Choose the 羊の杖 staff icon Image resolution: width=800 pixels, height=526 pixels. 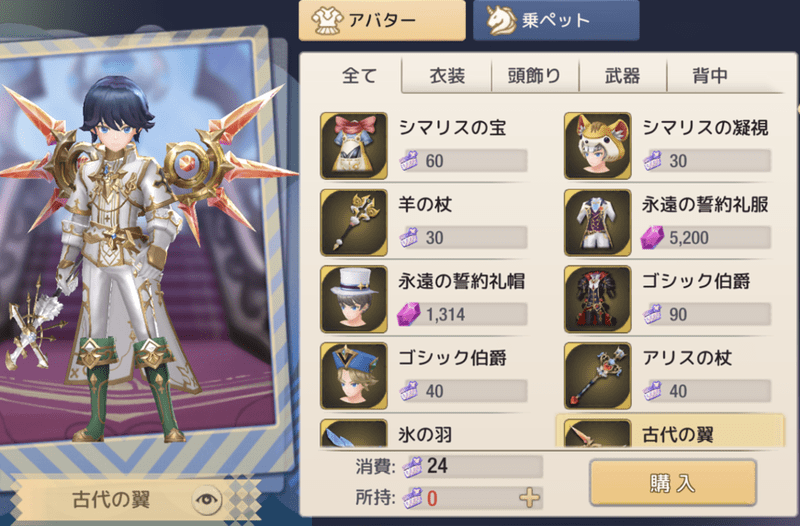tap(354, 223)
